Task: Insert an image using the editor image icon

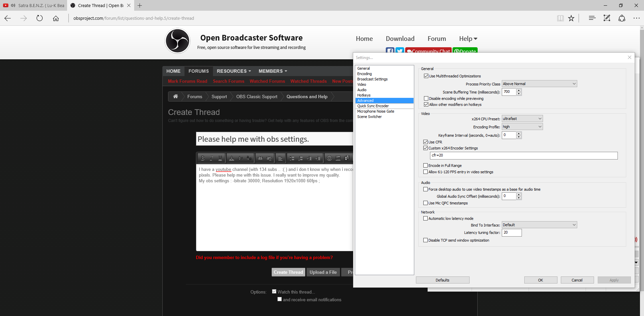Action: (338, 158)
